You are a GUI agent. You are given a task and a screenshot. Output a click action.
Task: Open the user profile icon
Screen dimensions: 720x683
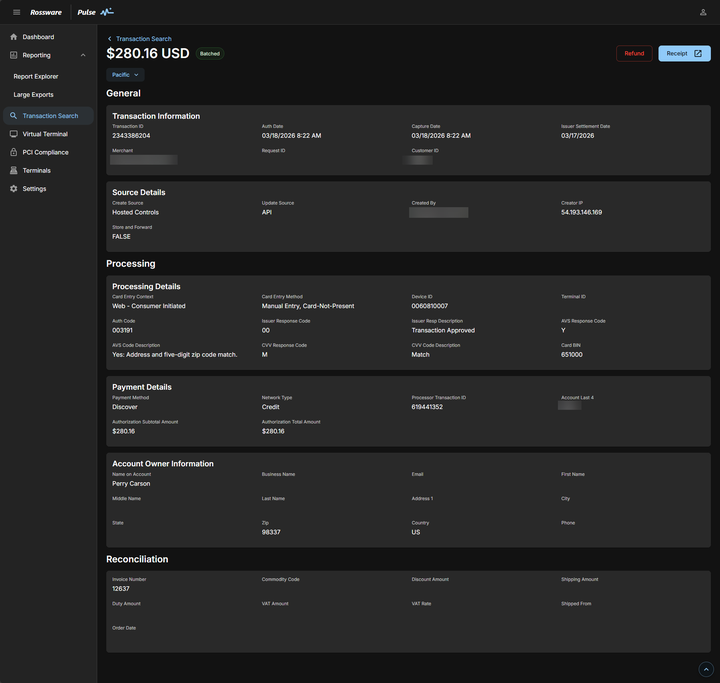pos(703,12)
